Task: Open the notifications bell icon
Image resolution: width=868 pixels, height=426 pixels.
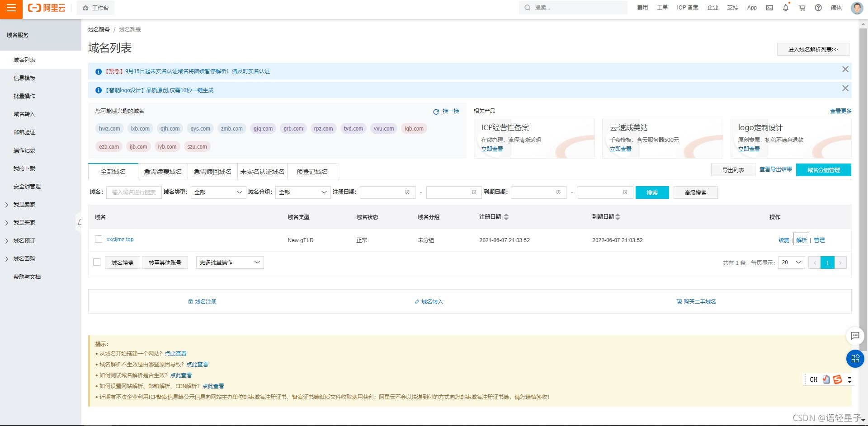Action: 786,8
